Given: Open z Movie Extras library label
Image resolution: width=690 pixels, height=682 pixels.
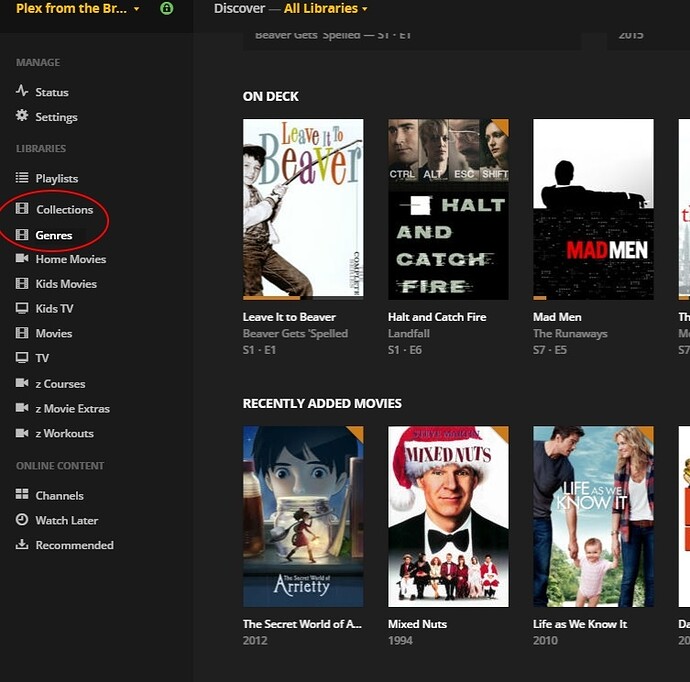Looking at the screenshot, I should [x=73, y=408].
